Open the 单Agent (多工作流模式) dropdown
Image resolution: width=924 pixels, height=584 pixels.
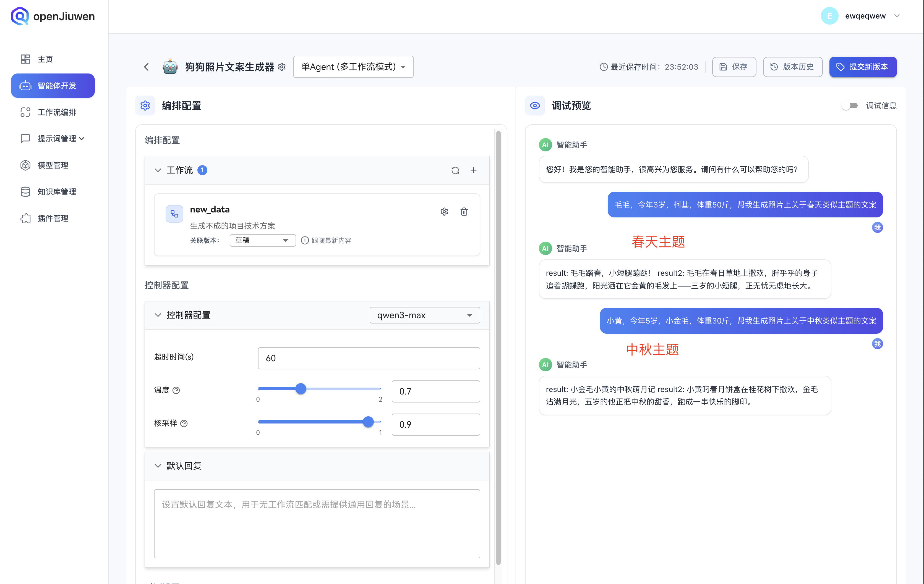[x=353, y=67]
